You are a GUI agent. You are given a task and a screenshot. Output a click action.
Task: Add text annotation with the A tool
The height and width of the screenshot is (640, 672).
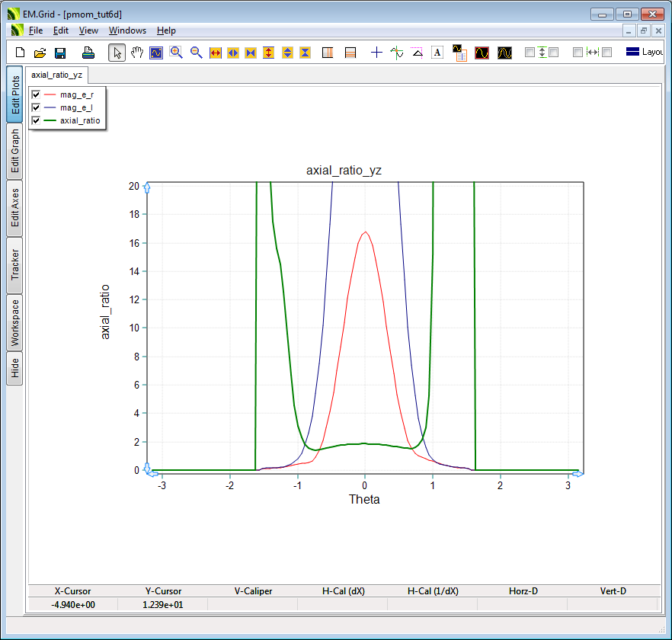click(x=437, y=53)
